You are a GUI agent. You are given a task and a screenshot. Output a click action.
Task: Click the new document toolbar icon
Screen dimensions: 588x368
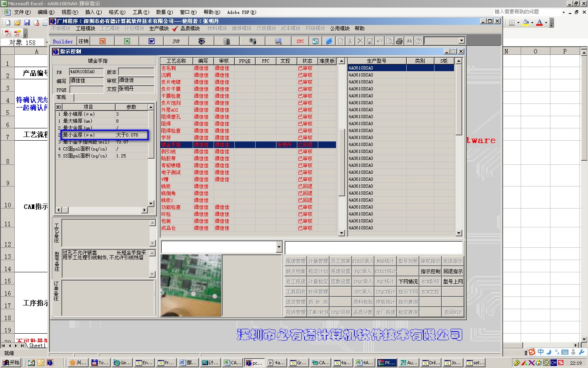click(341, 41)
